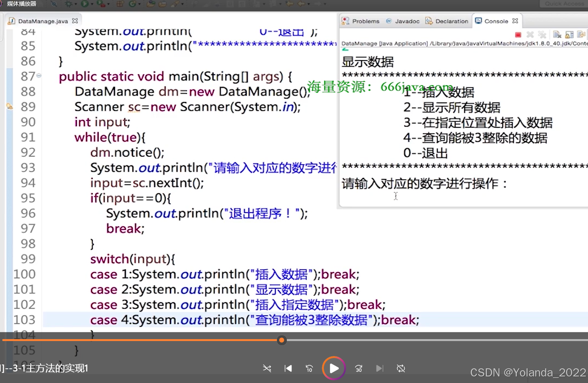The width and height of the screenshot is (588, 383).
Task: Toggle Scroll Lock in the Console toolbar
Action: (x=569, y=35)
